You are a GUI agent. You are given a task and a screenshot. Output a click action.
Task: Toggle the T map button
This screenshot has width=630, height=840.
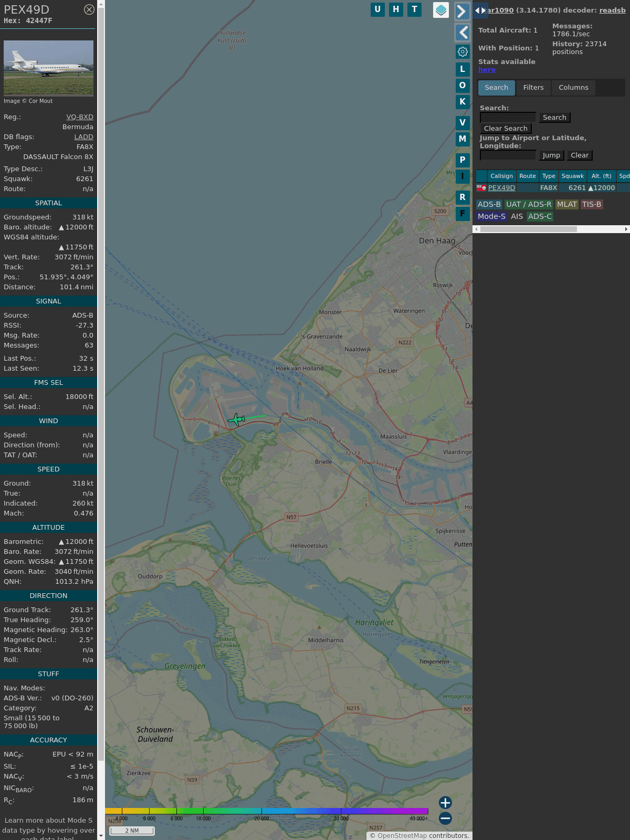[x=414, y=9]
